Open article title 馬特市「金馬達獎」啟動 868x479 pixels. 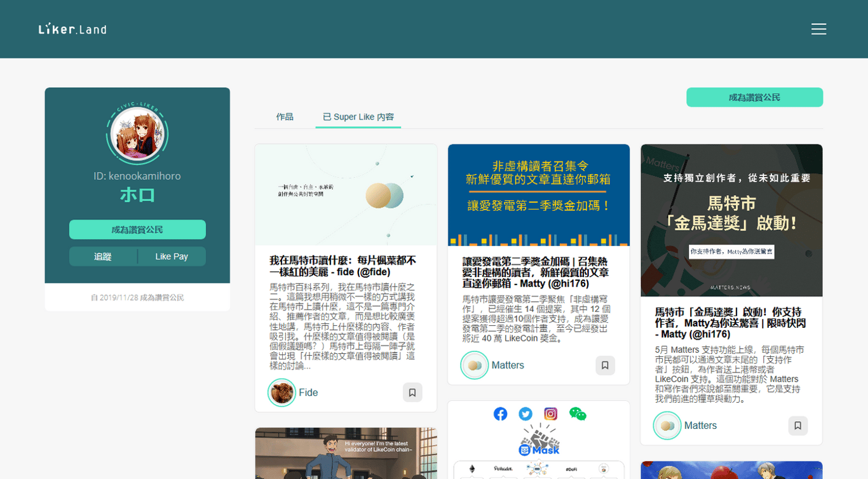pos(730,323)
